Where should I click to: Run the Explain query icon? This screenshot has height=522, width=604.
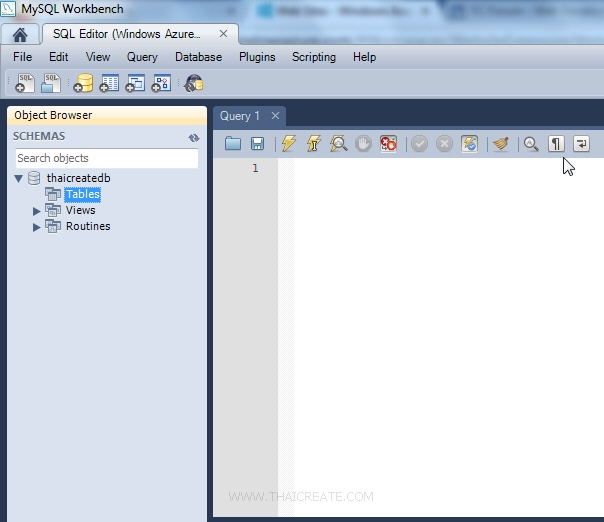coord(339,144)
